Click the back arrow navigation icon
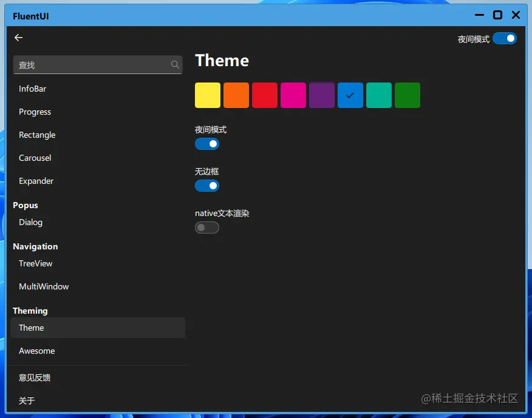The width and height of the screenshot is (532, 418). [x=18, y=38]
